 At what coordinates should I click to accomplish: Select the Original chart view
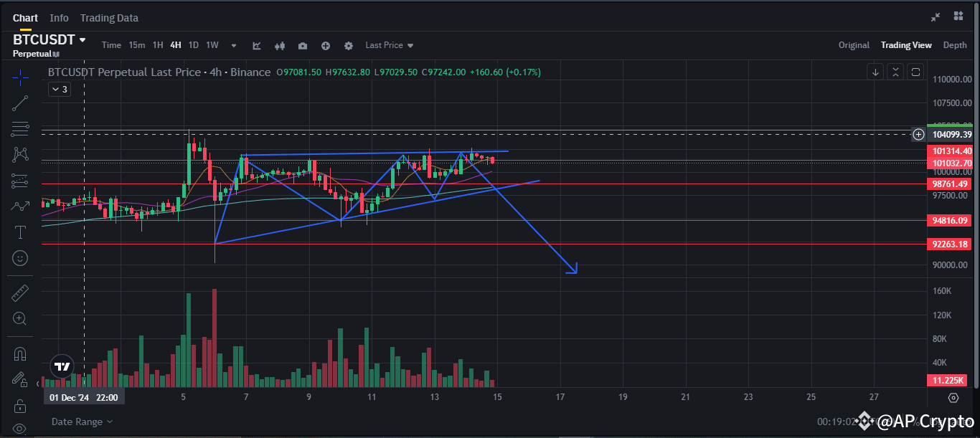click(x=854, y=45)
